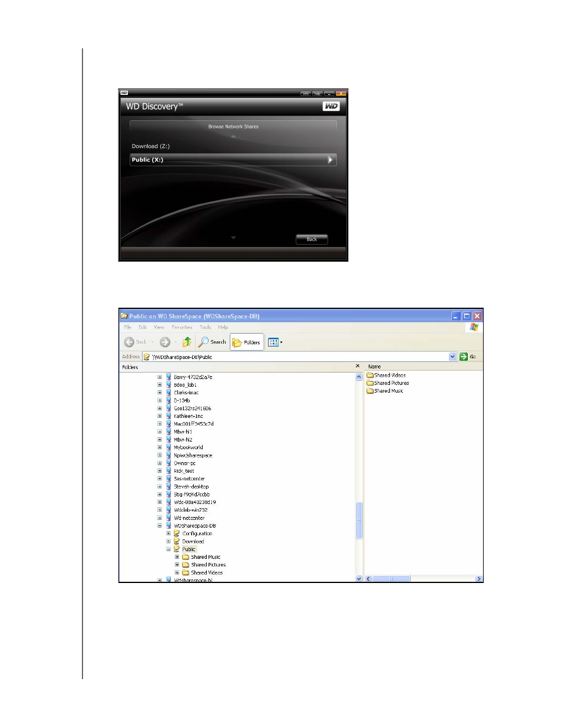Click the Up one level folder icon

coord(187,342)
